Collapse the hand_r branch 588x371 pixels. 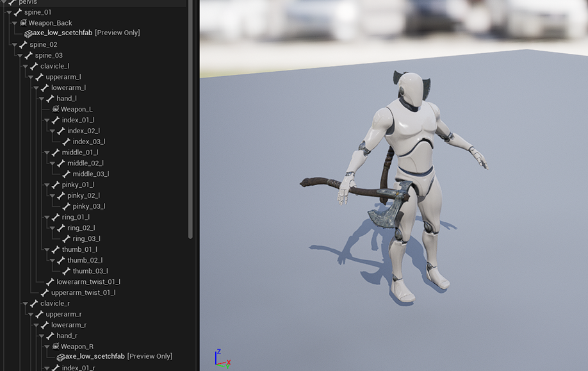[x=42, y=336]
